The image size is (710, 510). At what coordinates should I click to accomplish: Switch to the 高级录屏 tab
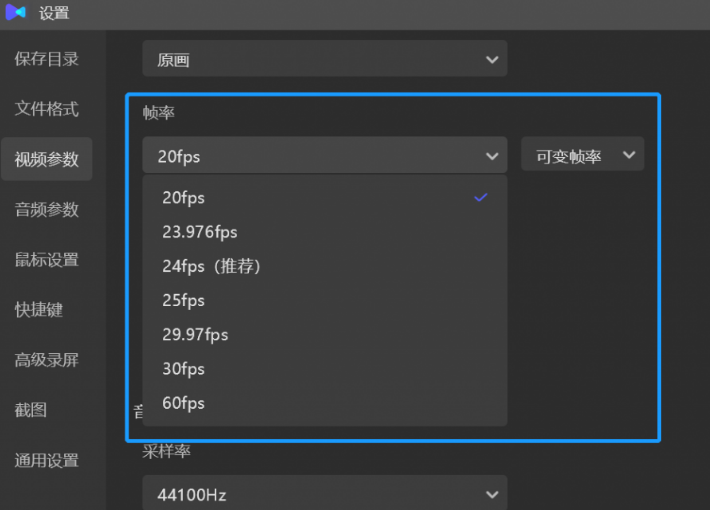[x=46, y=360]
